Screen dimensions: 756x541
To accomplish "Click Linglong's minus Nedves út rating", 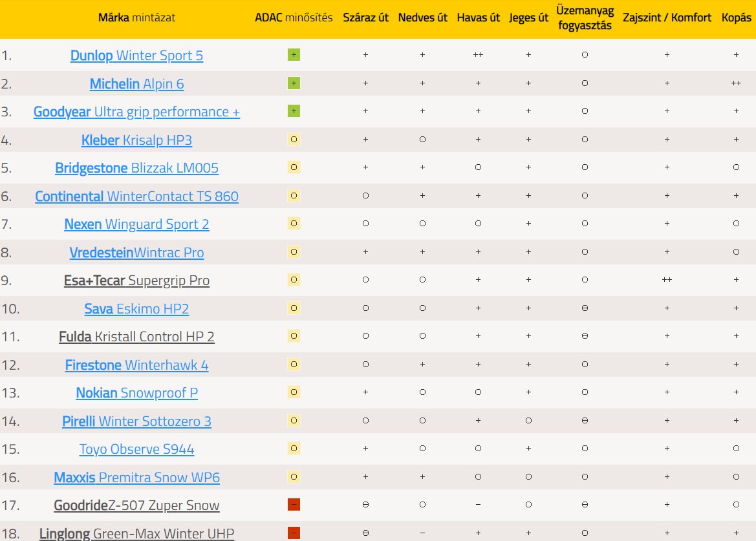I will pos(422,533).
